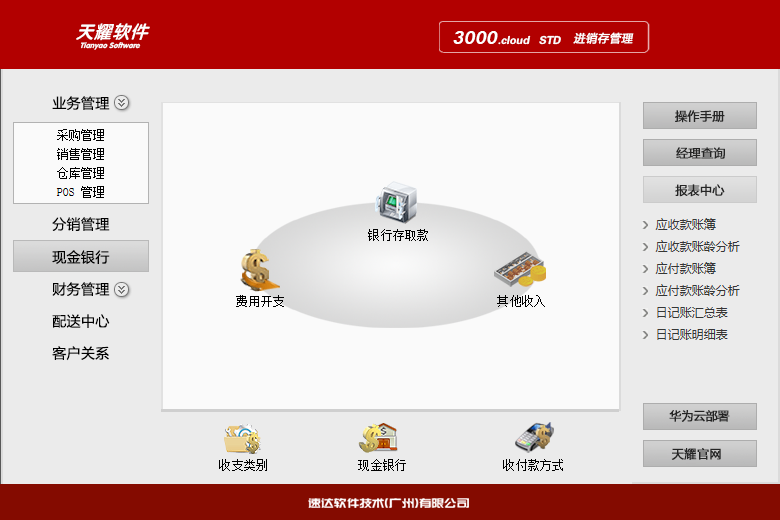Expand the 应付款账龄分析 arrow
This screenshot has width=780, height=520.
tap(646, 291)
